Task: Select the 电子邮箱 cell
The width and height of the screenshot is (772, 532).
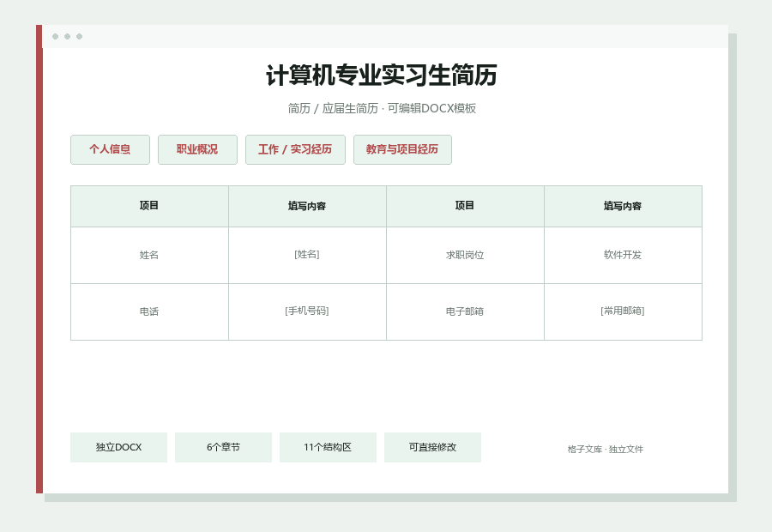Action: coord(465,311)
